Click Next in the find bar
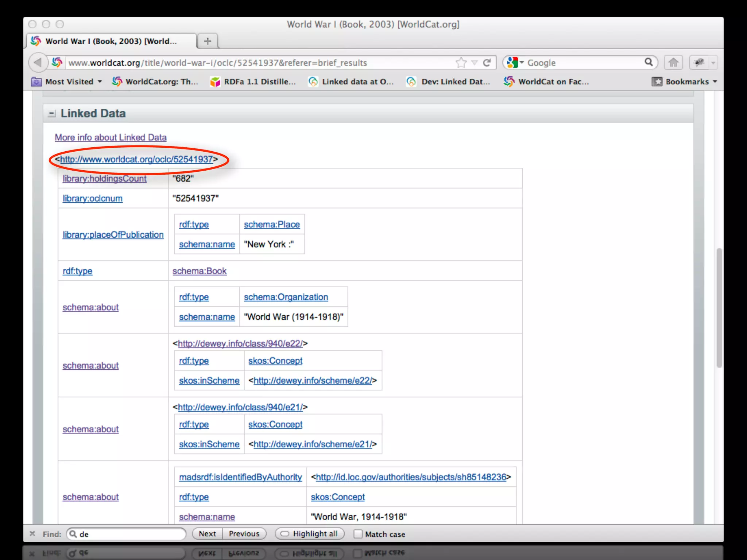Viewport: 747px width, 560px height. click(x=207, y=534)
